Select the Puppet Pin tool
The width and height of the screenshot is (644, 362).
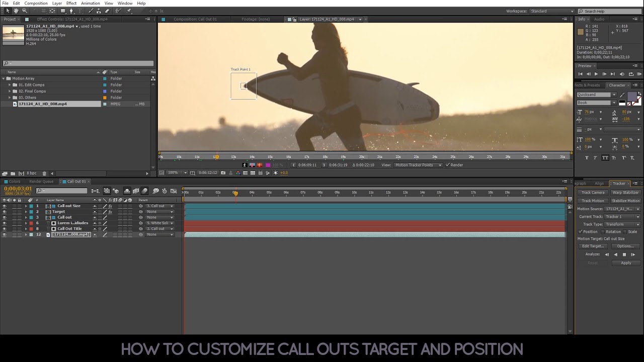pyautogui.click(x=129, y=11)
